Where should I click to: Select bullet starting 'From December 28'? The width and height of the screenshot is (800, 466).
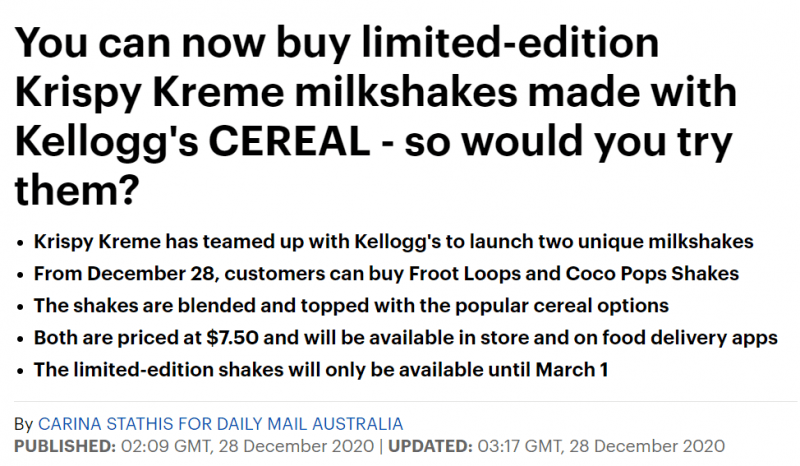386,274
